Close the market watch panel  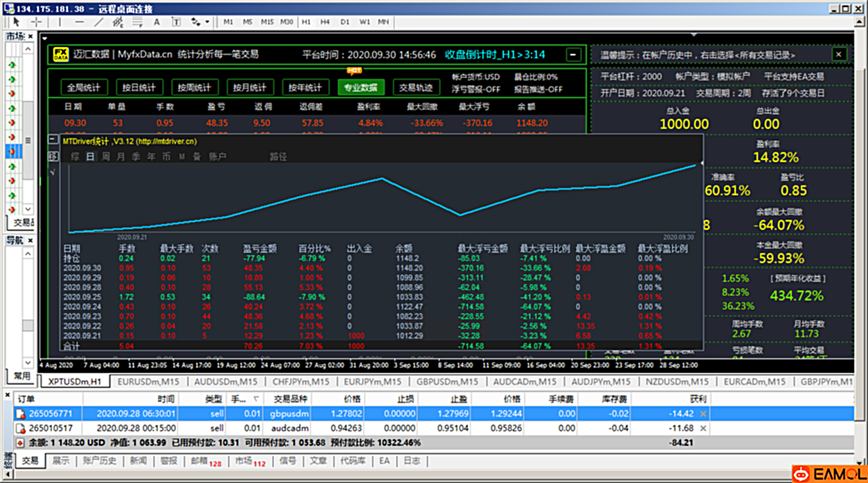pyautogui.click(x=30, y=36)
